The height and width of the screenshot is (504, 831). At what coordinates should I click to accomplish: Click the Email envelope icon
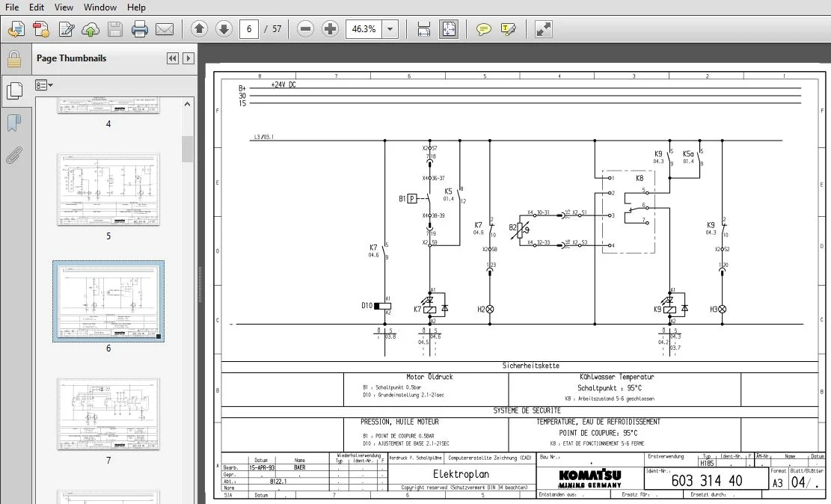[x=165, y=29]
